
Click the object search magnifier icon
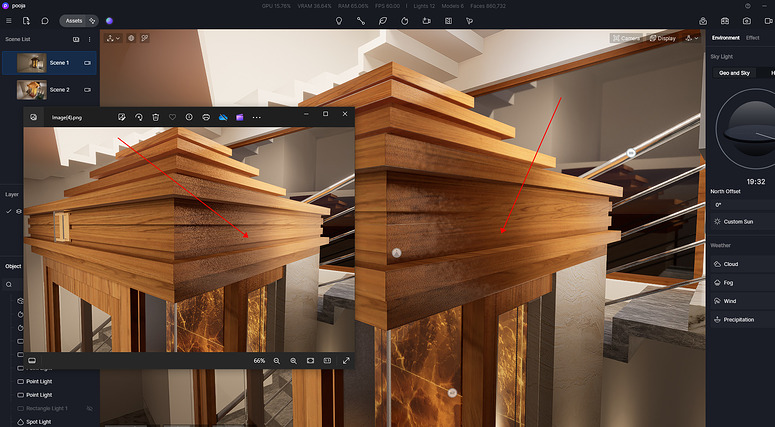8,284
